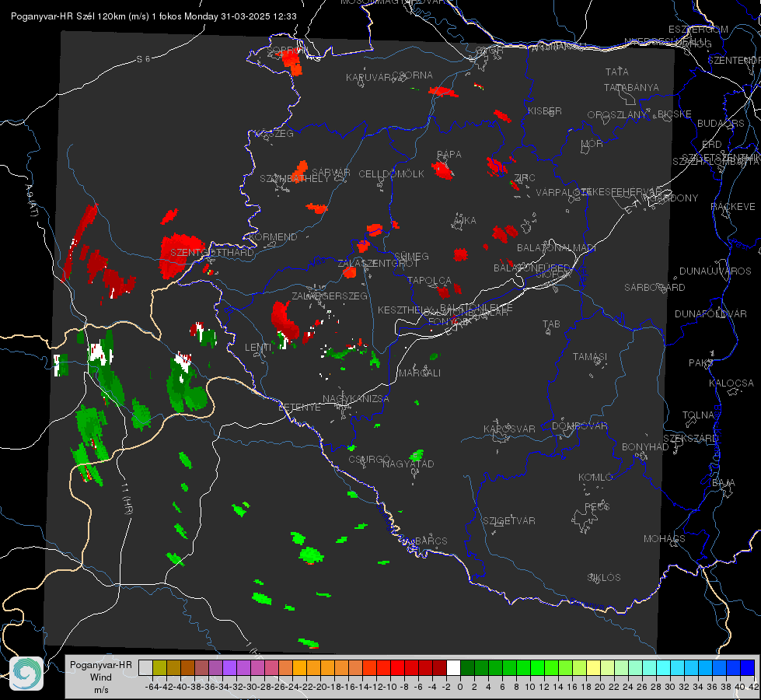761x700 pixels.
Task: Select the MOR town label
Action: 592,143
